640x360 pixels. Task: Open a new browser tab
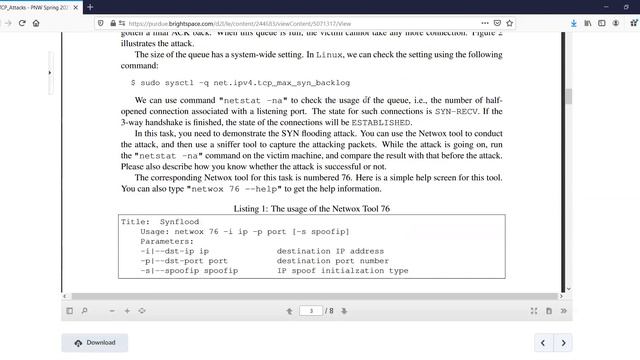[x=90, y=7]
